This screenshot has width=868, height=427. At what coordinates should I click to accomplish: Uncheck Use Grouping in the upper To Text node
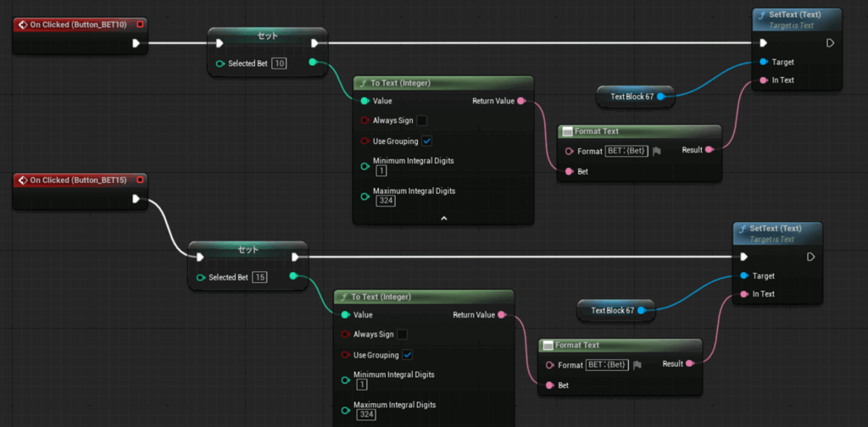click(426, 141)
